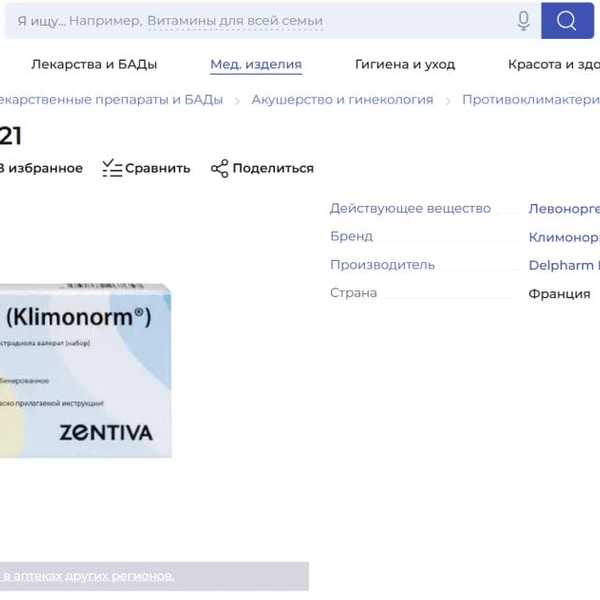The image size is (600, 600).
Task: Click the 'Действующее вещество' label
Action: click(x=410, y=209)
